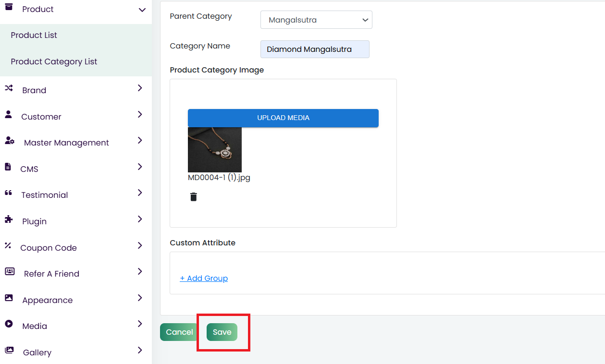Open the Parent Category dropdown
This screenshot has width=605, height=364.
click(x=316, y=20)
